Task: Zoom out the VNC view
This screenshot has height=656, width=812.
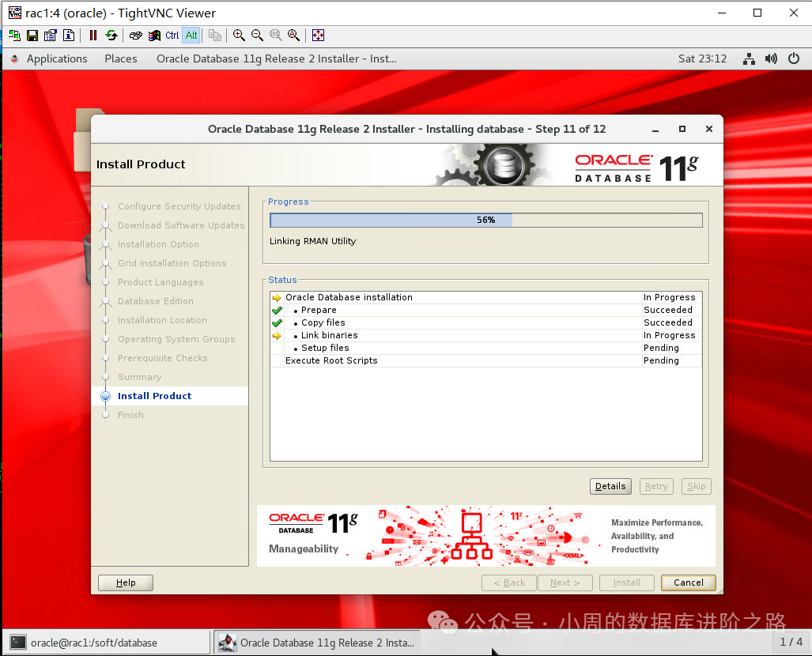Action: click(257, 36)
